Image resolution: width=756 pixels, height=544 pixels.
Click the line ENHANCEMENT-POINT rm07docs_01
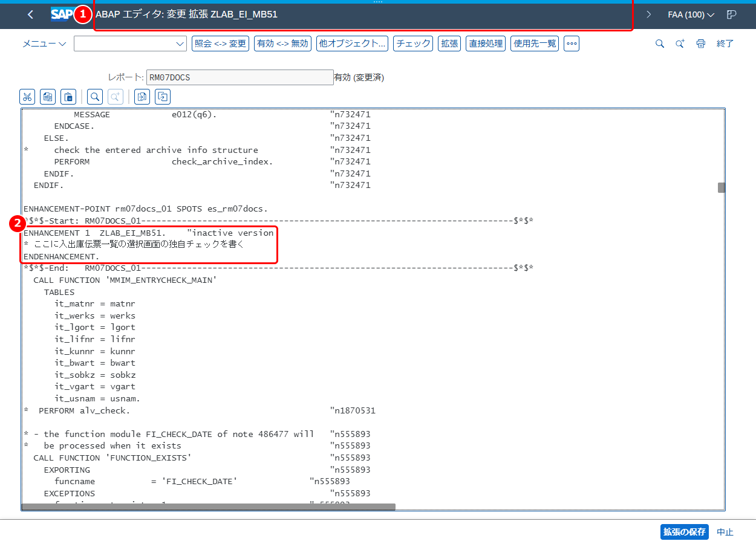[x=145, y=209]
